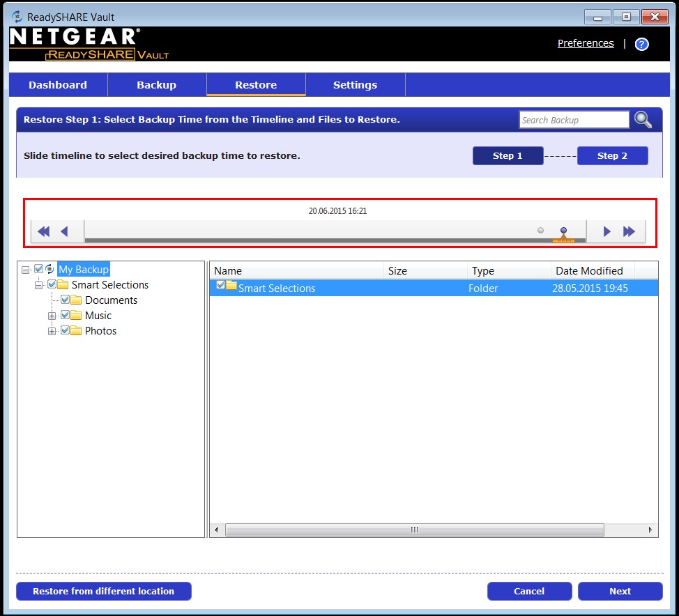Uncheck Smart Selections checkbox in the tree
The width and height of the screenshot is (679, 616).
tap(52, 284)
